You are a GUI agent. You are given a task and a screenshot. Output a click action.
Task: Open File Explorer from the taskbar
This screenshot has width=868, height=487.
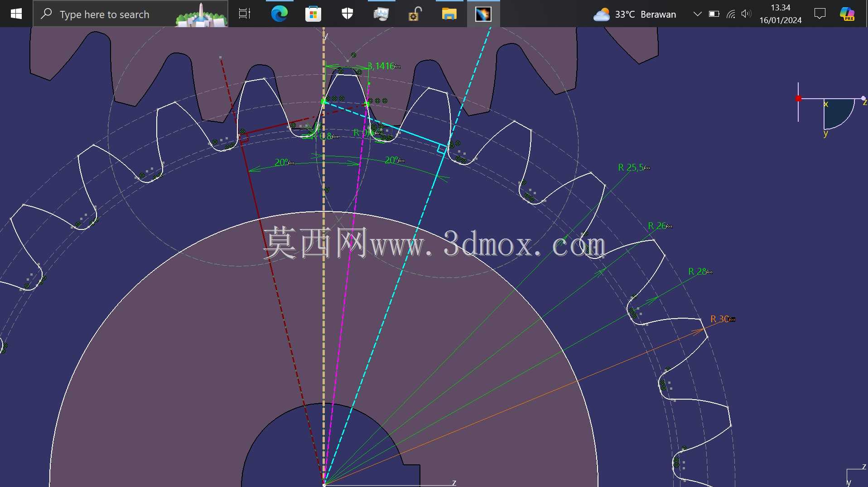point(449,14)
